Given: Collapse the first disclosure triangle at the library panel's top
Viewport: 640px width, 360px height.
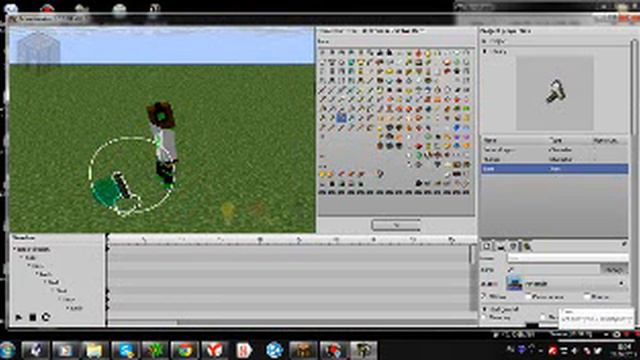Looking at the screenshot, I should point(484,41).
